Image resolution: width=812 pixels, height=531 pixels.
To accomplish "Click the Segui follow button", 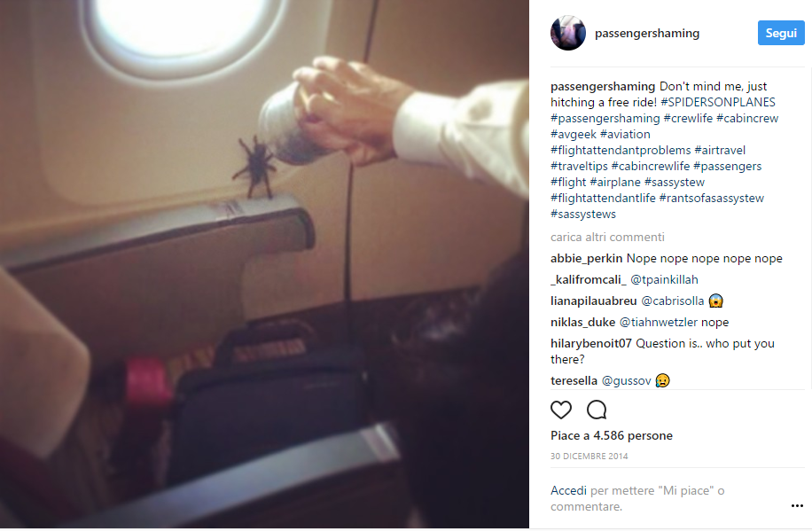I will click(x=781, y=33).
